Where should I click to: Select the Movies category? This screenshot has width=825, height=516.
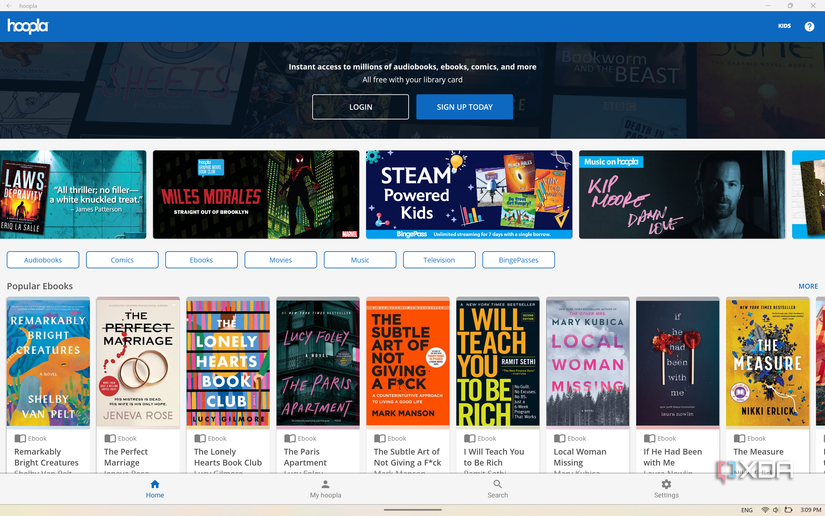tap(280, 260)
